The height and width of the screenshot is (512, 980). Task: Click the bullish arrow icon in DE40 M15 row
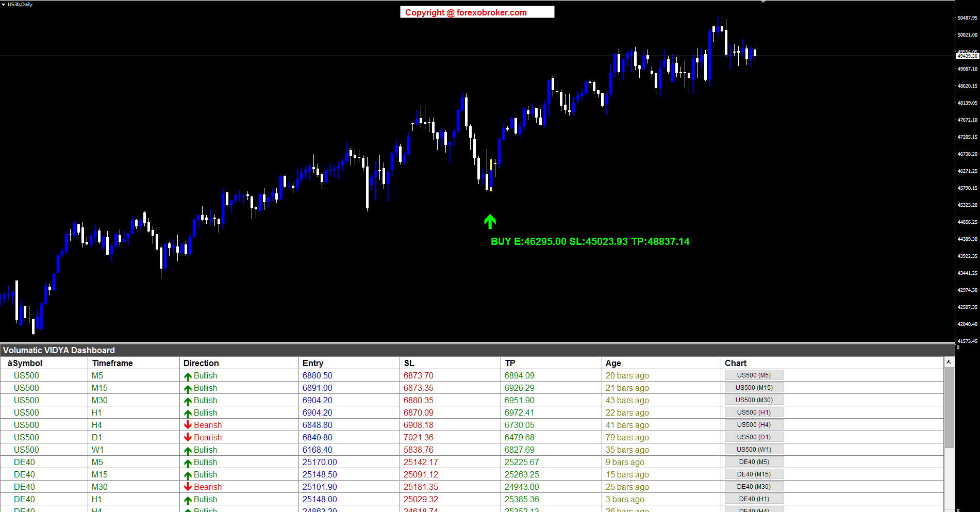point(188,475)
